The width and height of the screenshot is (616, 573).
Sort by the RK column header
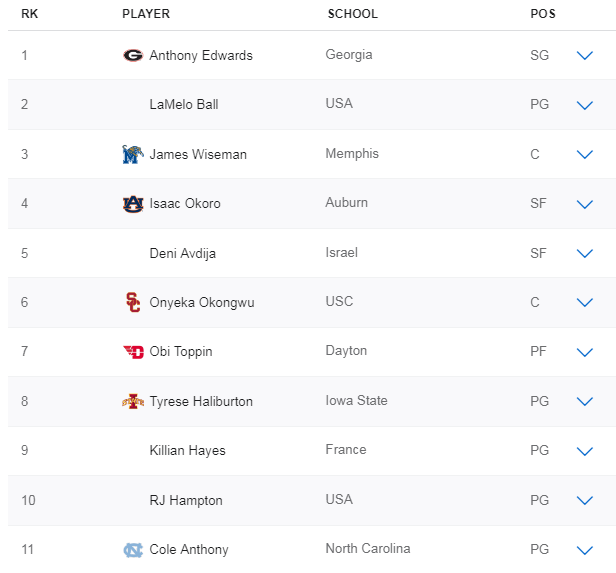pos(30,14)
